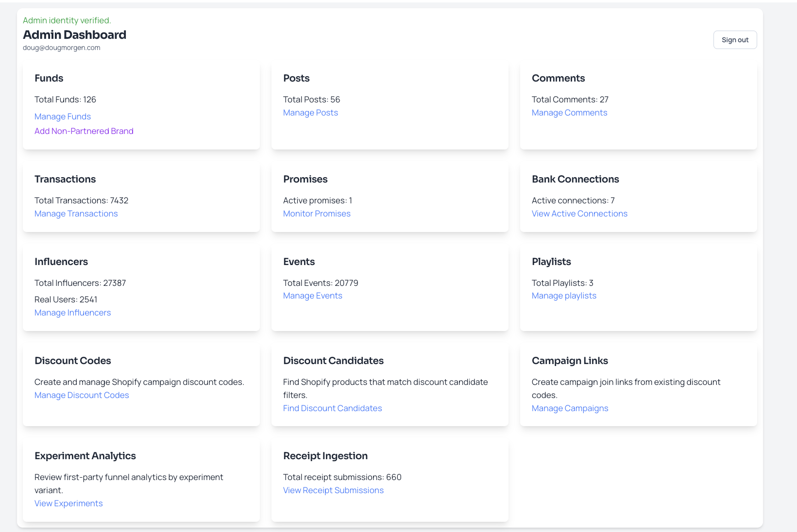The image size is (797, 532).
Task: Open Manage Influencers link
Action: [x=72, y=313]
